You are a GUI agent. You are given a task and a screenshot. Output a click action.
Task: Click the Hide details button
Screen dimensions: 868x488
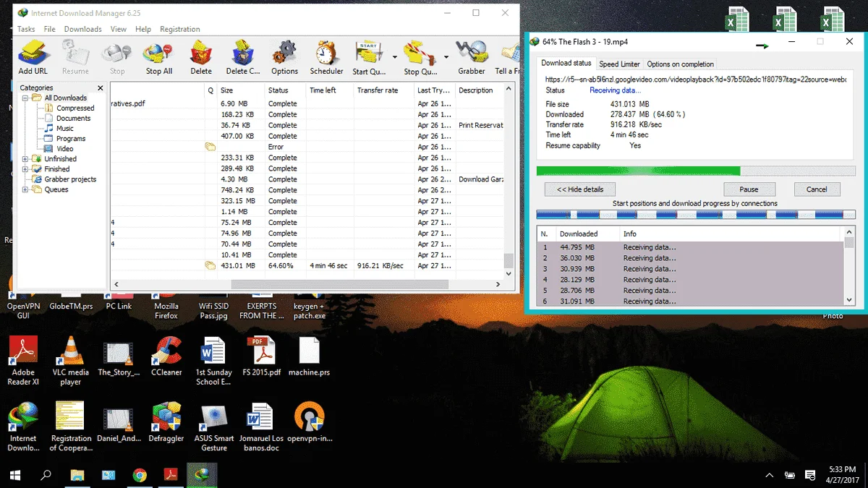(579, 189)
